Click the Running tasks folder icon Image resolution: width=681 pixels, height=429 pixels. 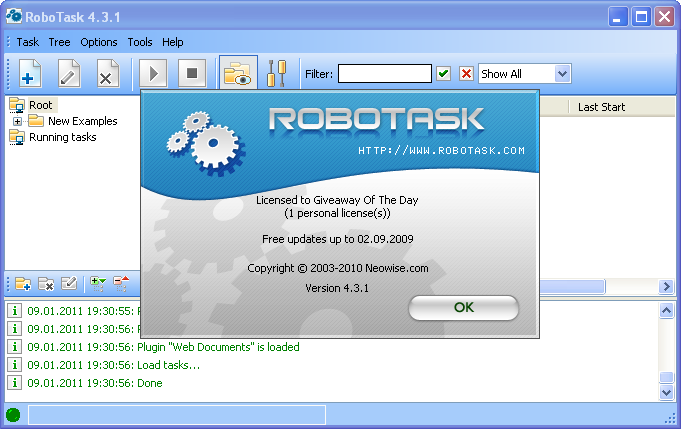point(17,137)
